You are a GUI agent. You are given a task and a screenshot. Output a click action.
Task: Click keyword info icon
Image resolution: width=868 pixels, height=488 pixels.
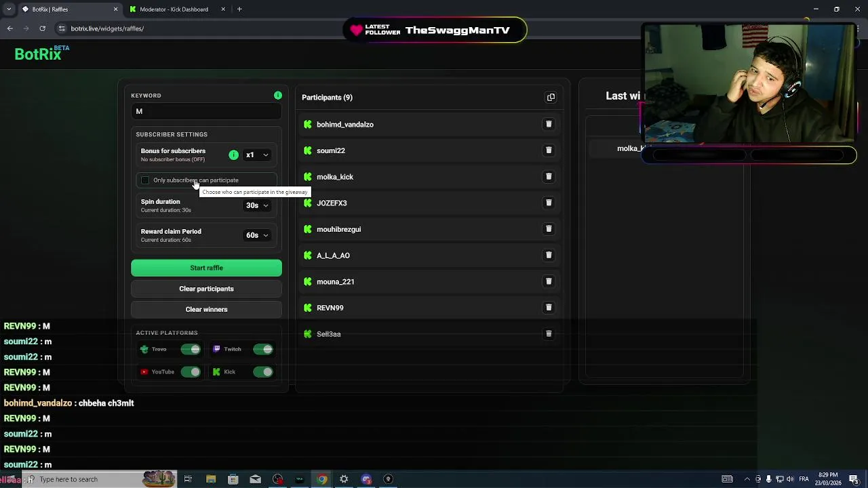(278, 96)
